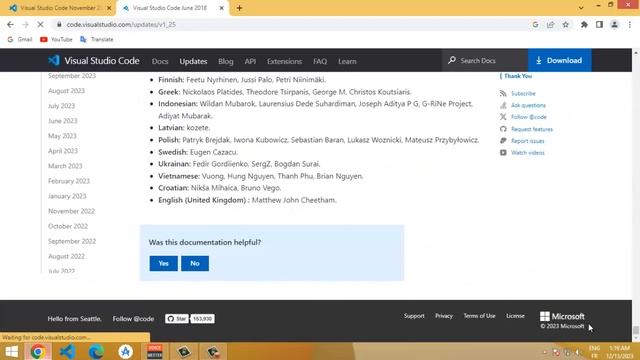Open the Blog page
The width and height of the screenshot is (640, 360).
tap(226, 61)
